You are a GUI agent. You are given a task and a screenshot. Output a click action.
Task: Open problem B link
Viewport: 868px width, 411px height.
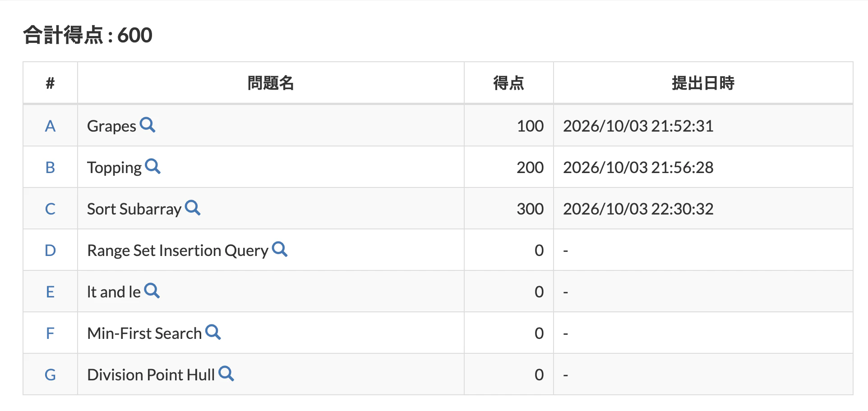tap(50, 167)
